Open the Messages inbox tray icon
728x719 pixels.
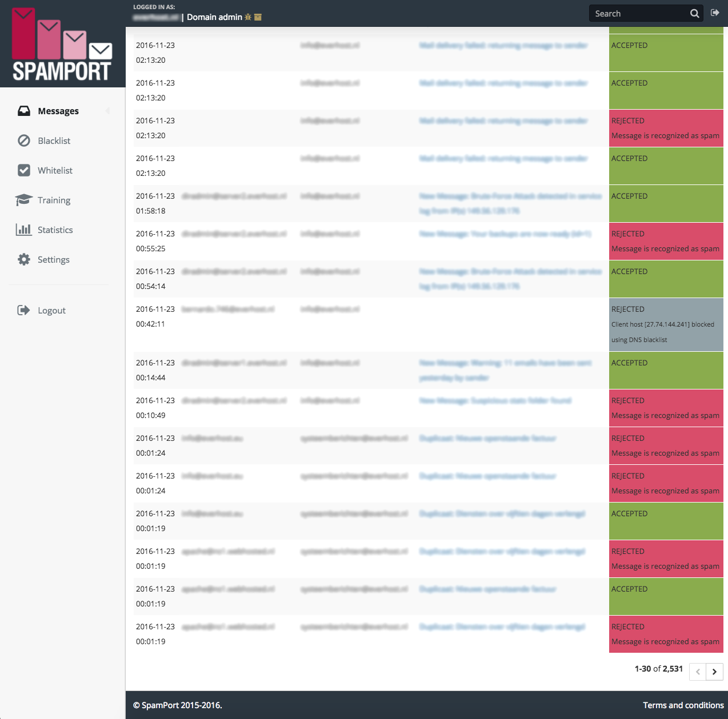click(24, 111)
